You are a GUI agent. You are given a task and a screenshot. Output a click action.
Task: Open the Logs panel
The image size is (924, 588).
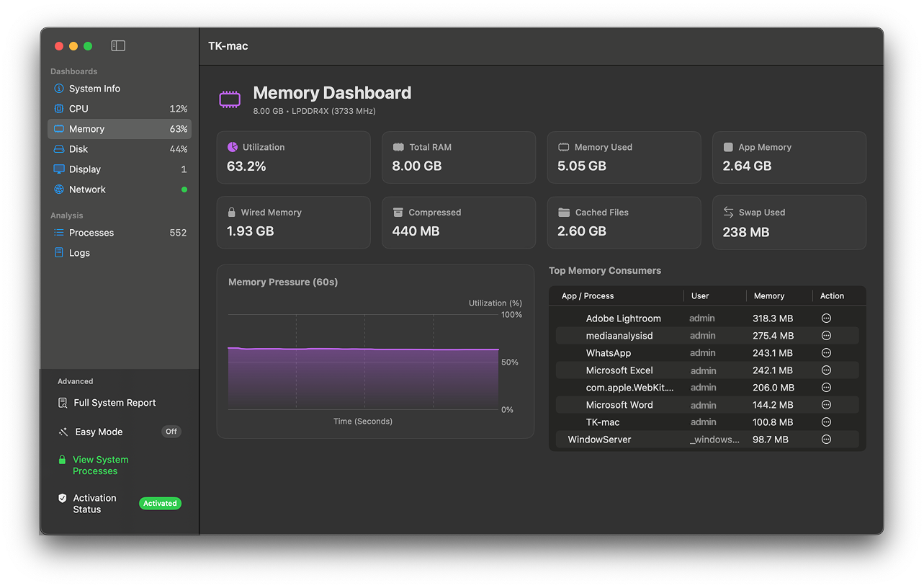79,252
